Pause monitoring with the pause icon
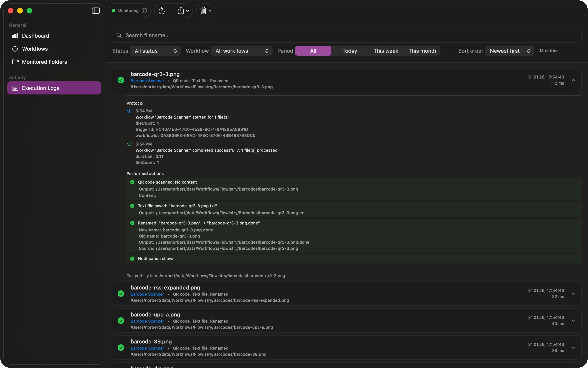 pyautogui.click(x=144, y=11)
